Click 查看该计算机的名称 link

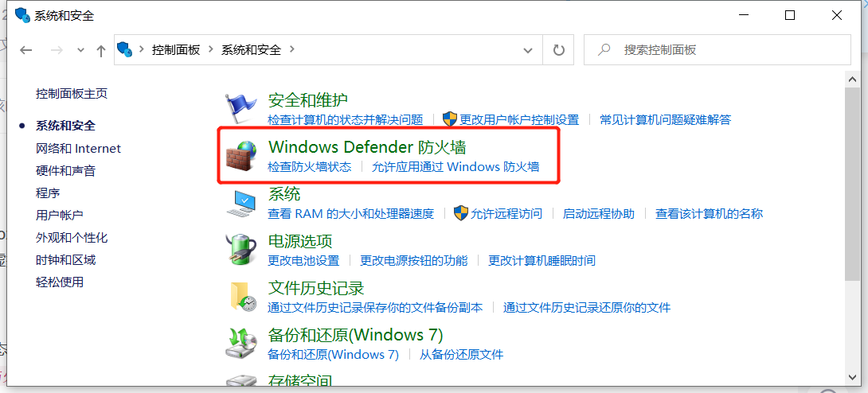point(709,213)
